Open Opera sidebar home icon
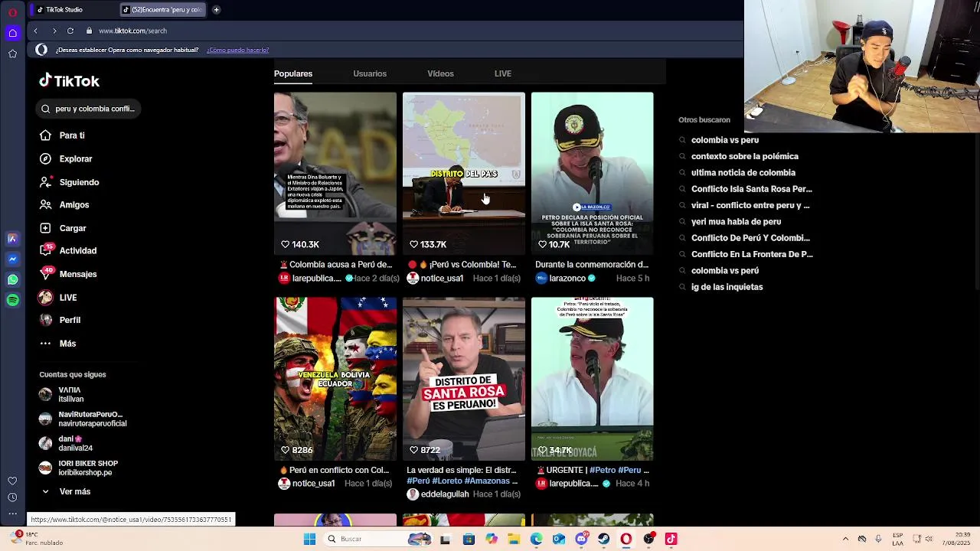This screenshot has width=980, height=551. coord(12,33)
